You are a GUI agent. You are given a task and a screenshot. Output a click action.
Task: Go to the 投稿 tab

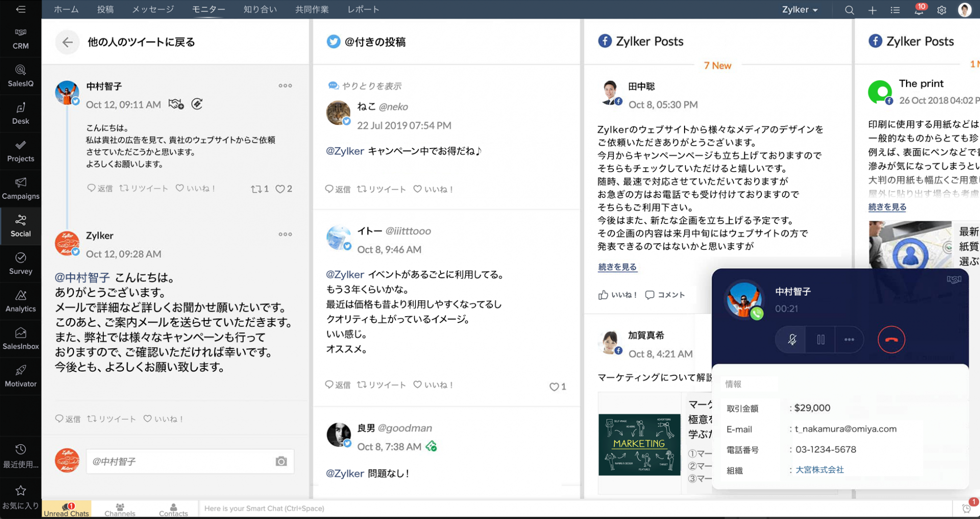point(105,9)
